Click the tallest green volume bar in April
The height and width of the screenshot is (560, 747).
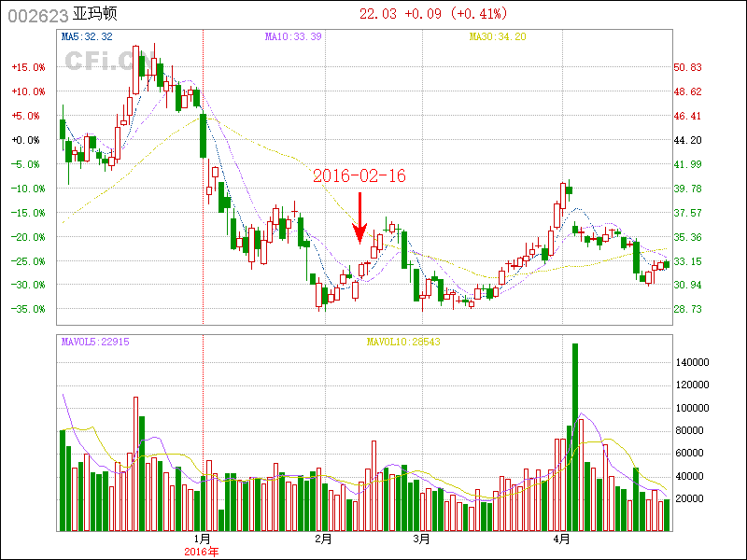575,437
